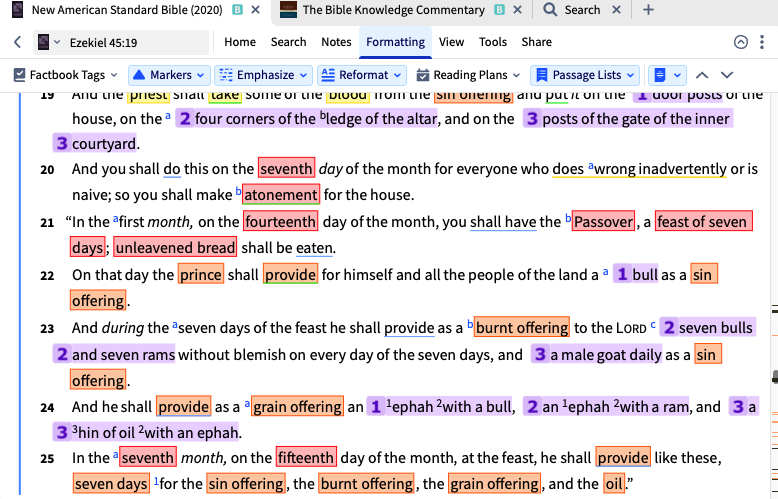Select the Formatting menu tab

coord(395,42)
